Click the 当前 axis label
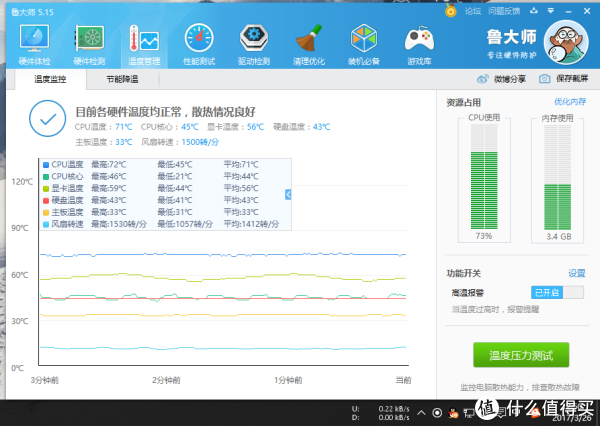This screenshot has width=600, height=426. (x=403, y=380)
